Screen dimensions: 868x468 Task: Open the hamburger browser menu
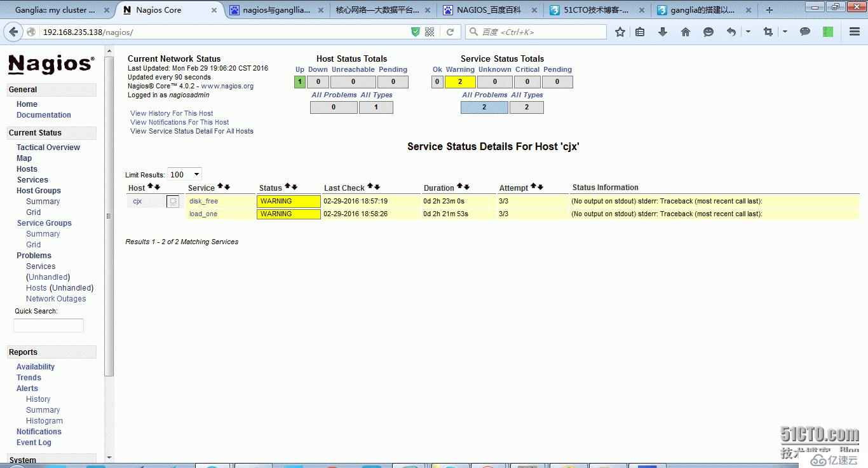855,32
